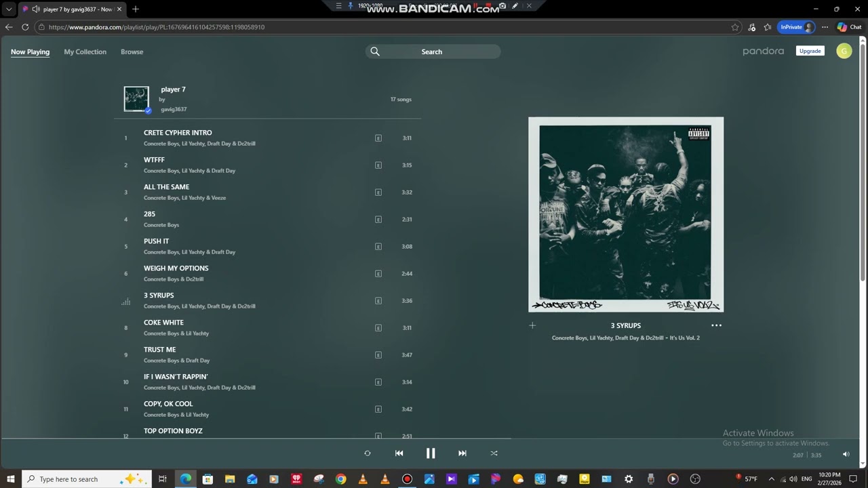The width and height of the screenshot is (868, 488).
Task: Open the more options ellipsis for 3 SYRUPS
Action: (716, 325)
